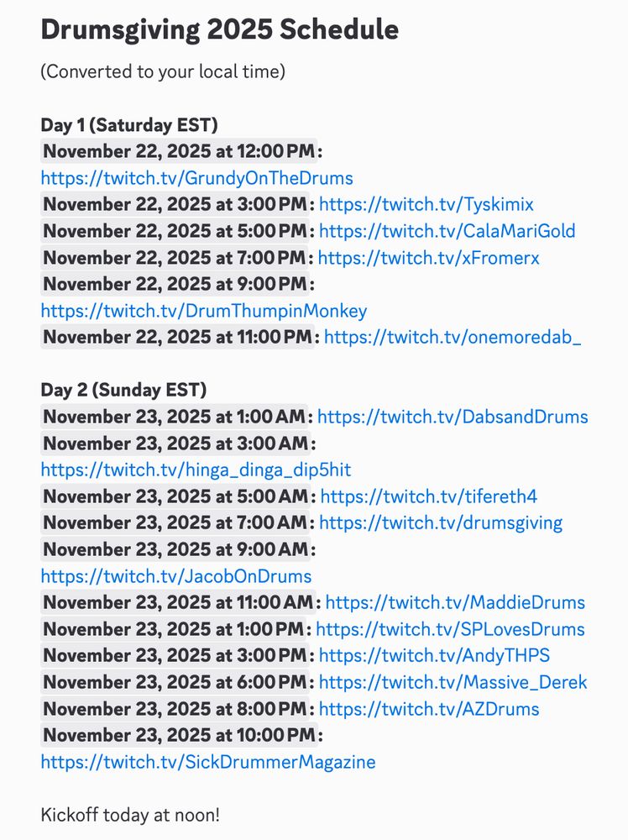
Task: Open the DabsandDrums Twitch link
Action: [453, 417]
